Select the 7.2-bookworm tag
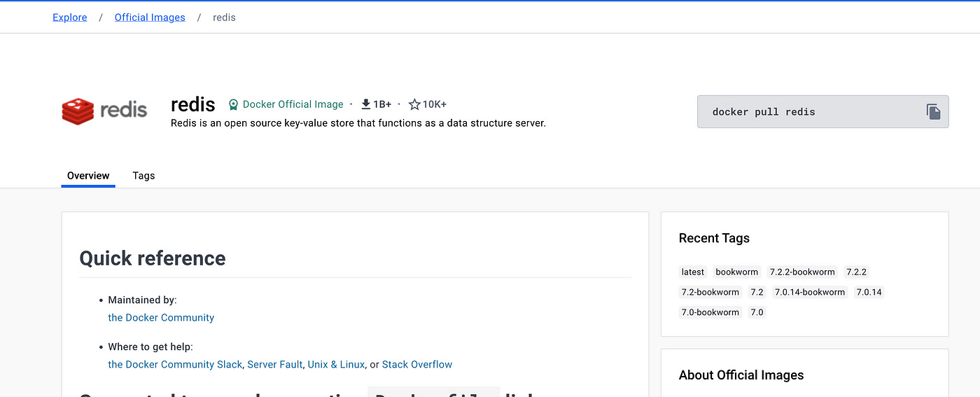This screenshot has height=397, width=980. (710, 292)
